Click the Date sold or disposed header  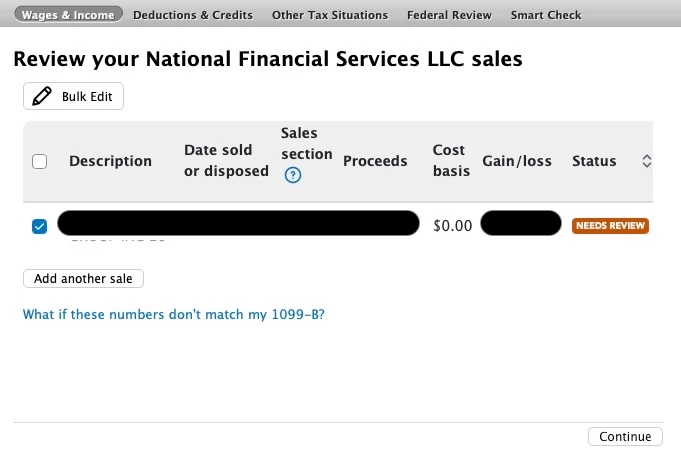[226, 161]
